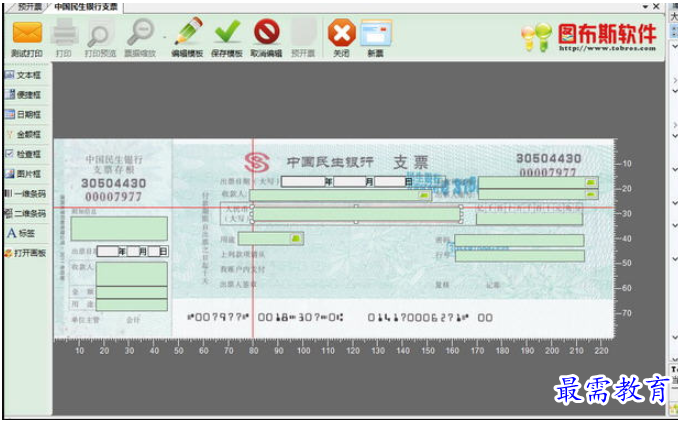The height and width of the screenshot is (421, 678).
Task: Select the 检查框 checkbox tool
Action: click(23, 154)
